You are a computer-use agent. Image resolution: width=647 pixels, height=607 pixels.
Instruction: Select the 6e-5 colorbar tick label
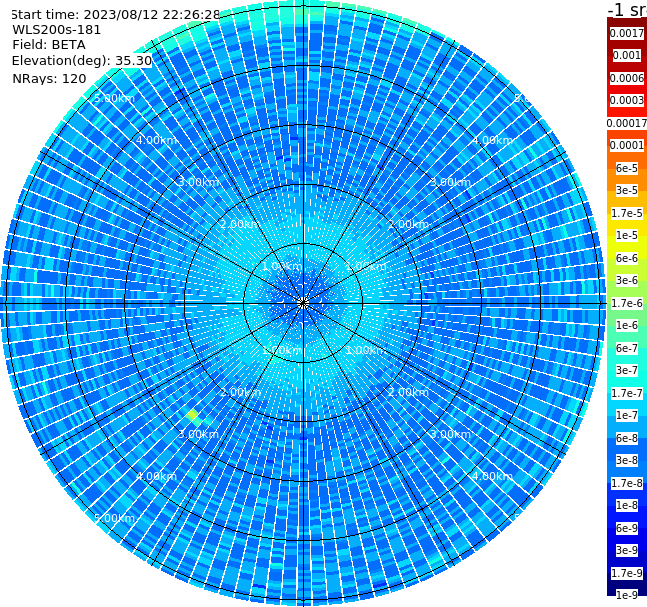(x=627, y=168)
